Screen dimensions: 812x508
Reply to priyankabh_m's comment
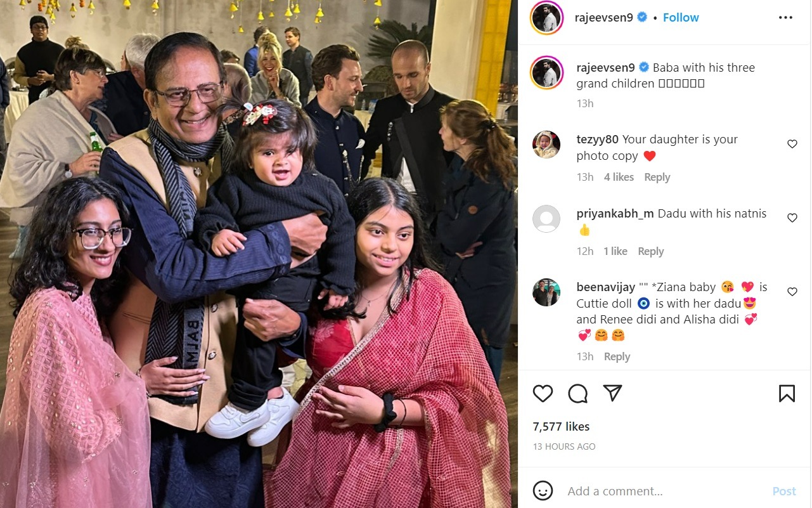[x=650, y=251]
